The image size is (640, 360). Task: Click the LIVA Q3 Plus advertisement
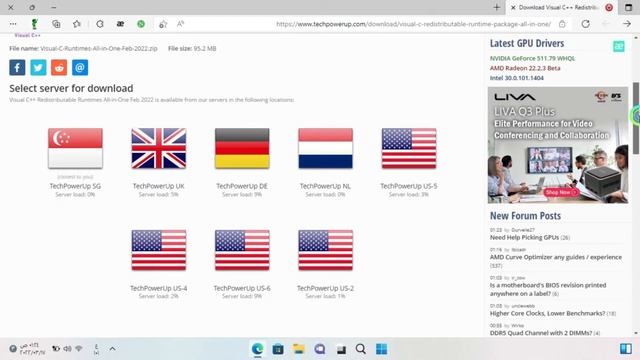(558, 145)
